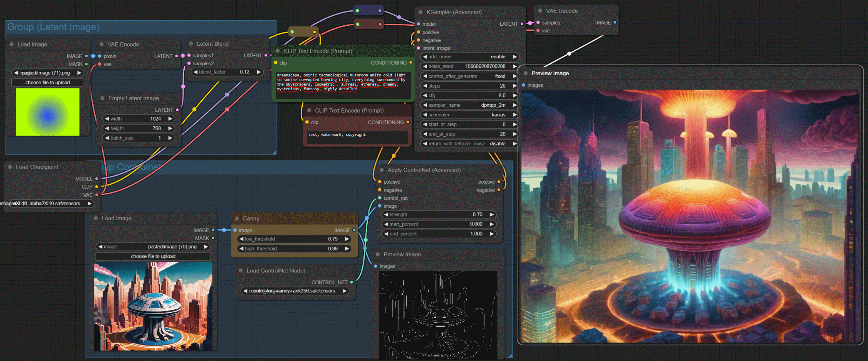Click the Group (Latent Image) title
This screenshot has height=361, width=868.
53,27
